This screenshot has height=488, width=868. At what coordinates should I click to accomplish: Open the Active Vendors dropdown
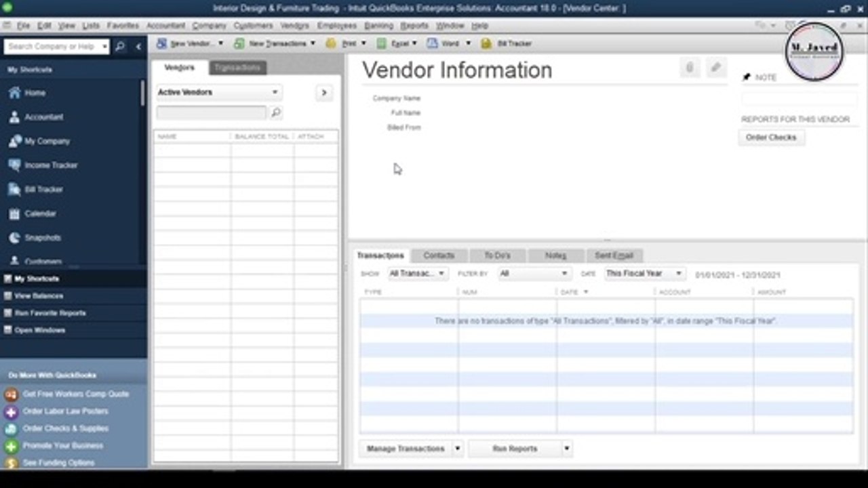tap(218, 92)
